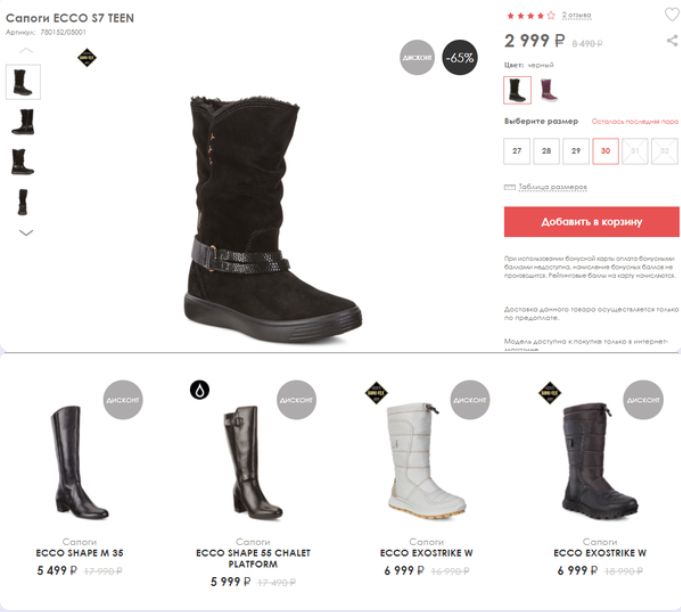Screen dimensions: 681x612
Task: Click the -65% discount badge
Action: 460,57
